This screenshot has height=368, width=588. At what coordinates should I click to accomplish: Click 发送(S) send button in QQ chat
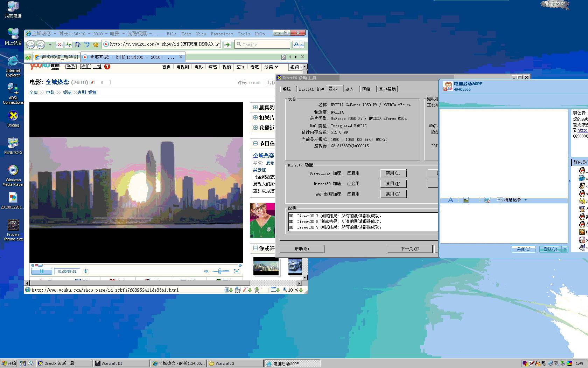point(550,249)
